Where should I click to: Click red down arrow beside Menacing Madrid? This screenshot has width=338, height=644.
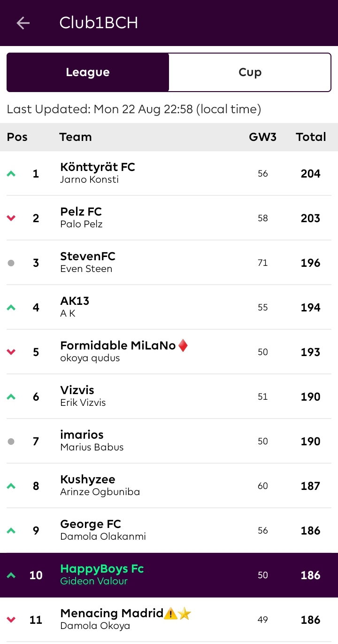click(x=11, y=620)
